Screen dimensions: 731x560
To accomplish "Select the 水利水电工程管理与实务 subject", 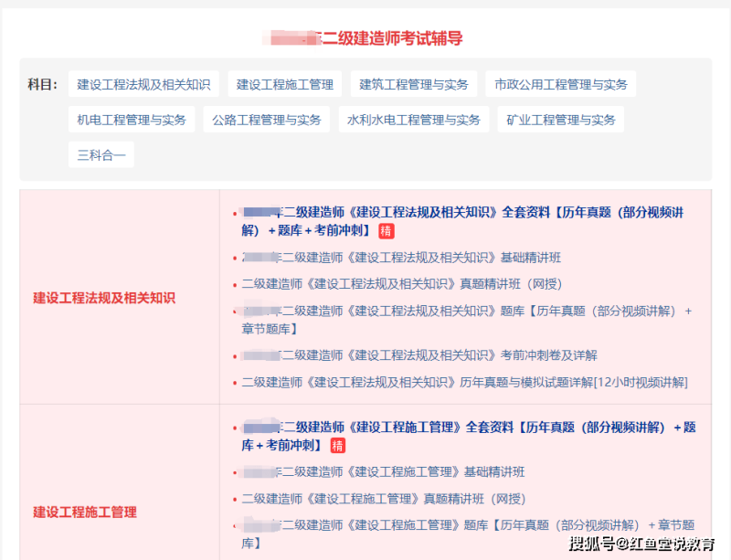I will point(413,119).
